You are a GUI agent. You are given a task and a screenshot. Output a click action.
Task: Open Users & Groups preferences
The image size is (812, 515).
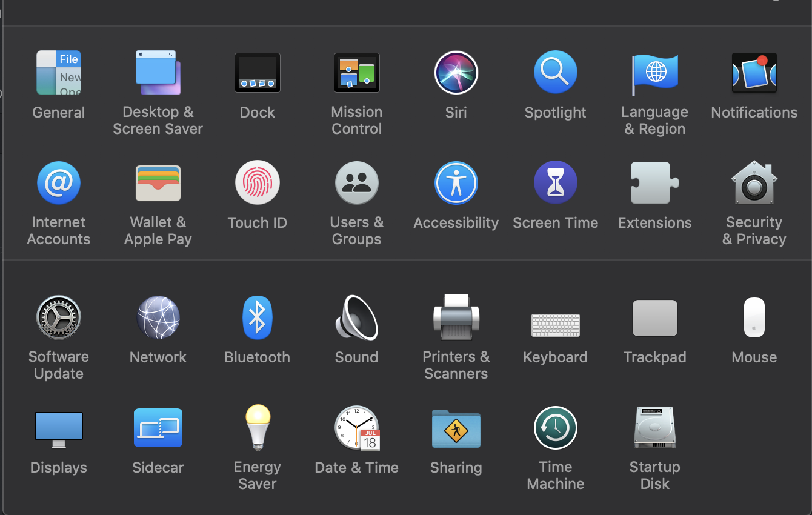tap(357, 183)
